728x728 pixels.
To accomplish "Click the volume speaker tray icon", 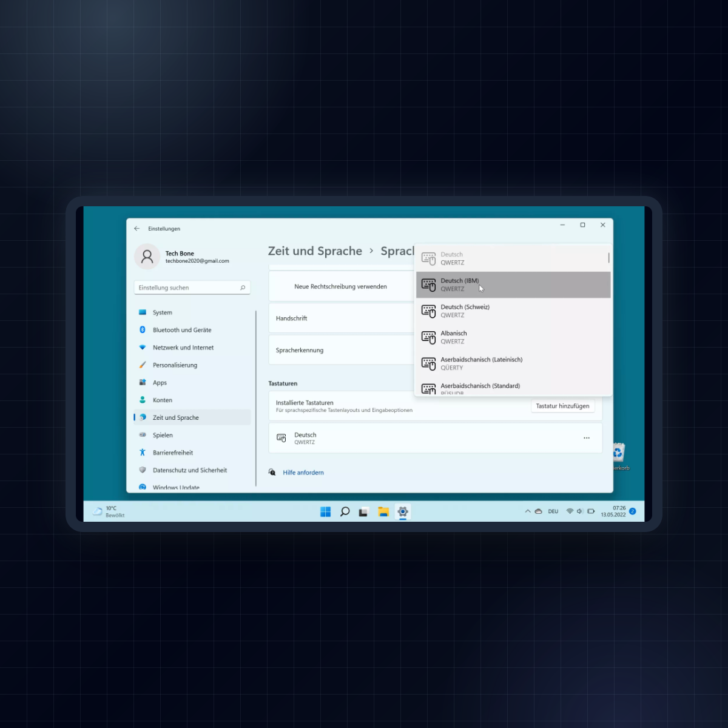I will (x=580, y=511).
